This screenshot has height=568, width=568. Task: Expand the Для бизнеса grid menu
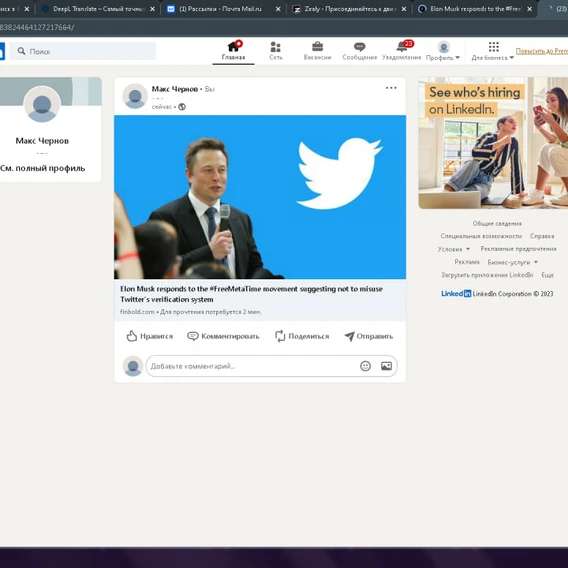[x=493, y=51]
